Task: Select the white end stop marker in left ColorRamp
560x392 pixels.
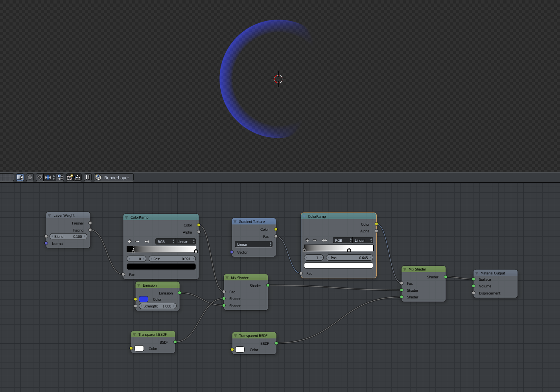Action: (x=196, y=251)
